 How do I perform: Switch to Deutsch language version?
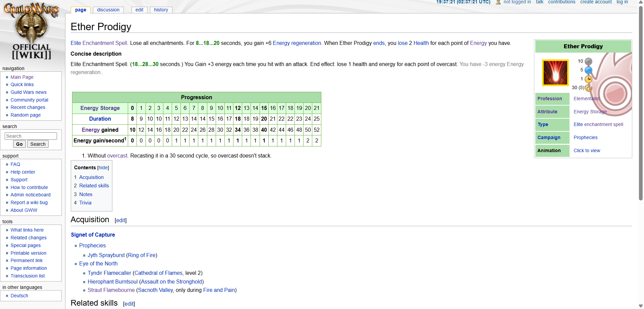19,296
